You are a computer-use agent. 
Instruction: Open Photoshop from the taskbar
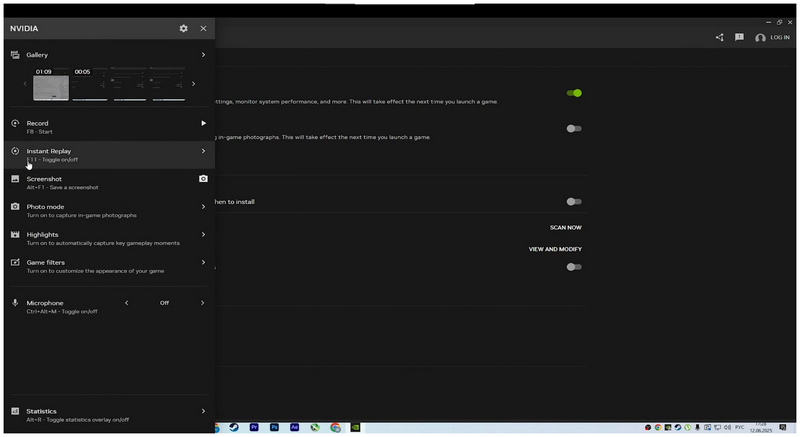pos(274,427)
